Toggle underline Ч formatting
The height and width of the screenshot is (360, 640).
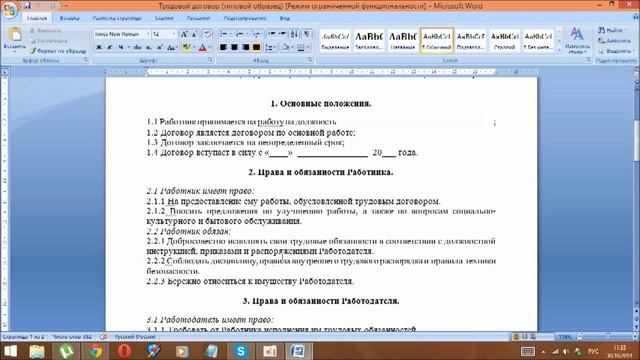[x=120, y=48]
